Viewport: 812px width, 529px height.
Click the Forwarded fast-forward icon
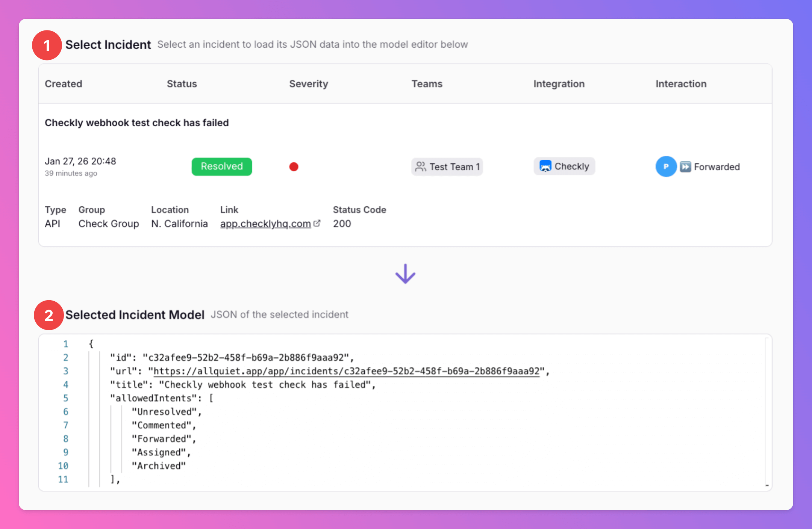pyautogui.click(x=685, y=166)
